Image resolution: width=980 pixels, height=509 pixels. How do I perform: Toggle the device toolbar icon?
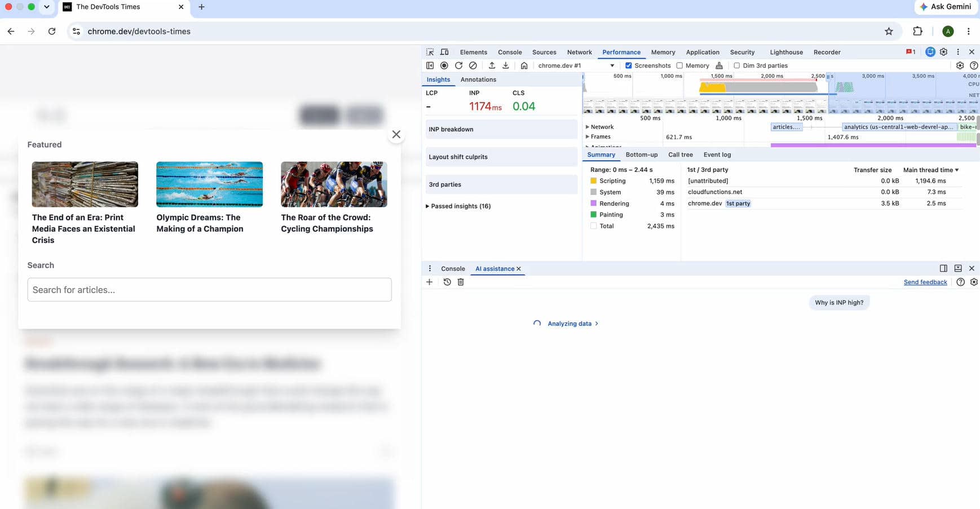tap(444, 52)
